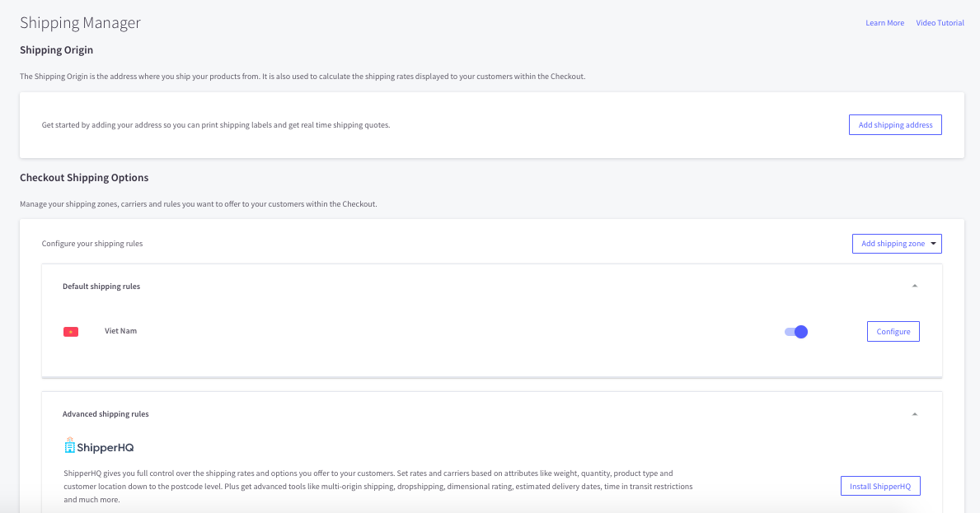The image size is (980, 513).
Task: Open the Add shipping zone dropdown
Action: [x=897, y=244]
